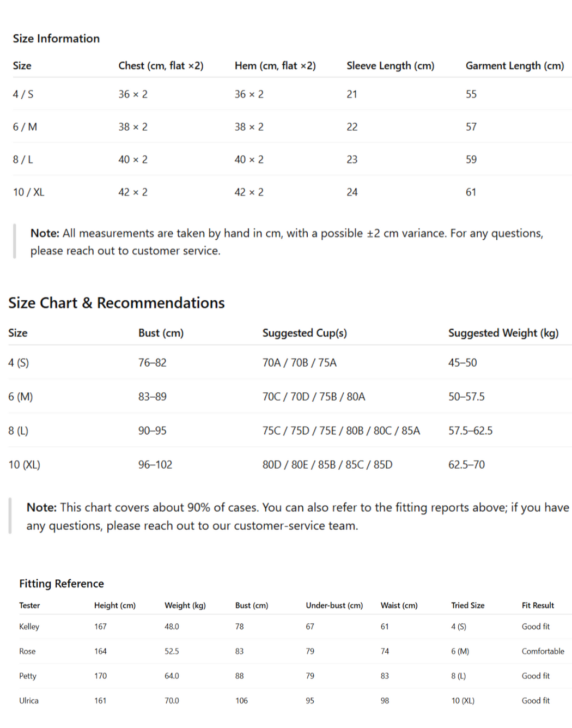Select the "6 / M" size row label
The height and width of the screenshot is (728, 572).
click(x=25, y=127)
